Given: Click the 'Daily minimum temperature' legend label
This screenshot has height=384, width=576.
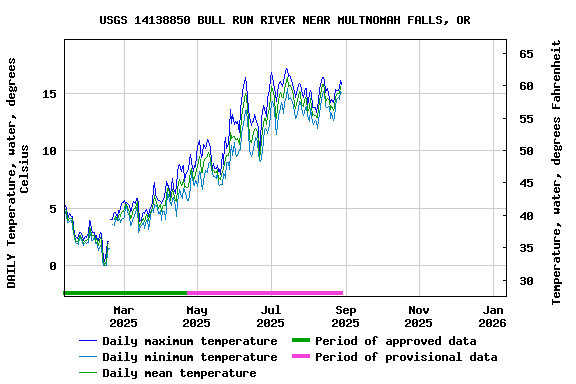Looking at the screenshot, I should pos(190,357).
